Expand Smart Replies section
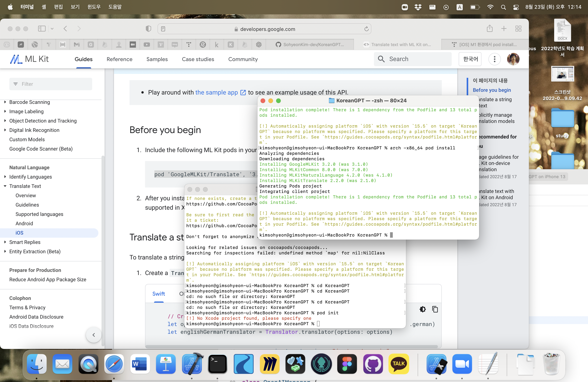This screenshot has height=382, width=588. click(x=5, y=242)
